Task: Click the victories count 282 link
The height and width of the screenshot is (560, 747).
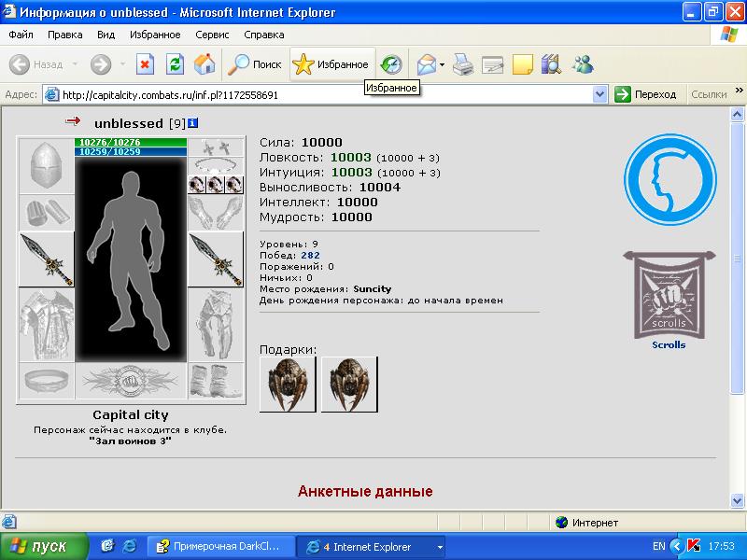Action: click(x=310, y=255)
